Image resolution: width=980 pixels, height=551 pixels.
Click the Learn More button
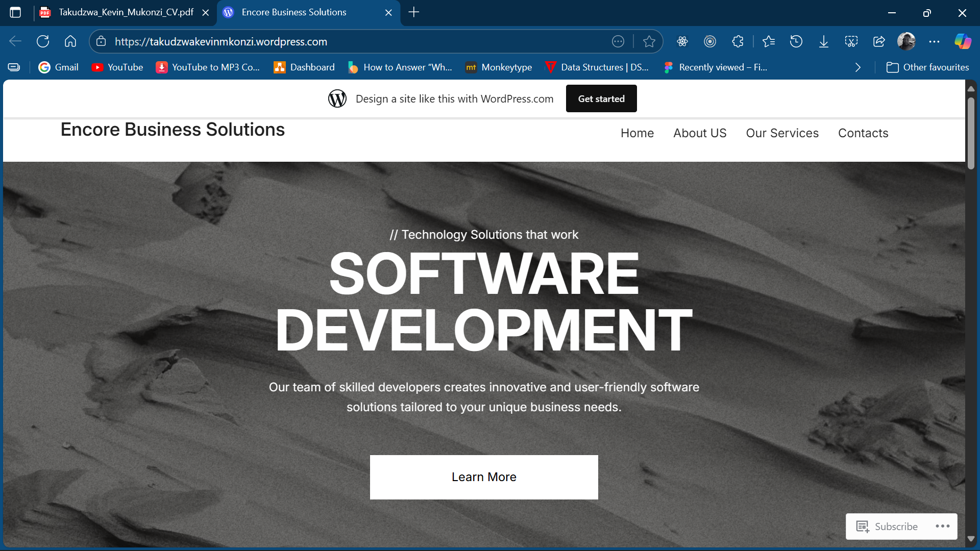[483, 477]
